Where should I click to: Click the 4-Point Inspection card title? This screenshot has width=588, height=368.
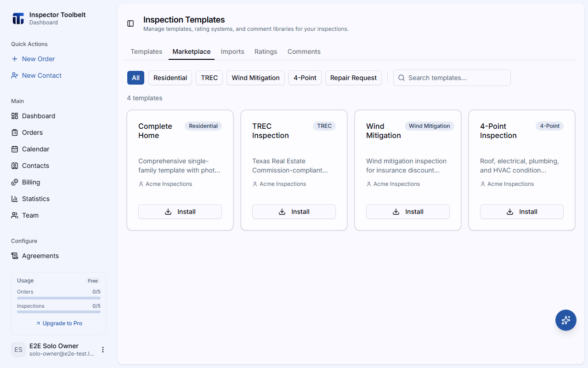click(x=498, y=131)
